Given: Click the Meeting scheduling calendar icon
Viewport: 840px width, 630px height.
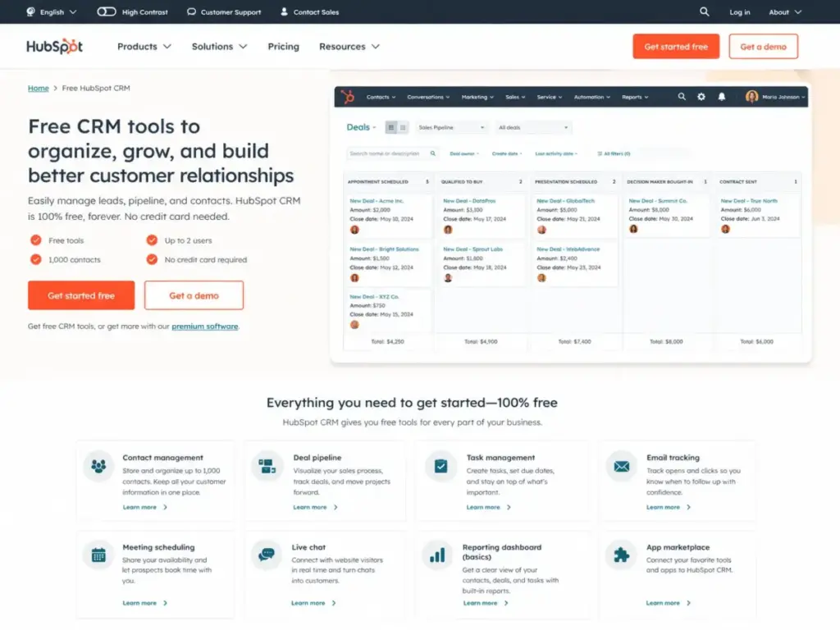Looking at the screenshot, I should (98, 555).
